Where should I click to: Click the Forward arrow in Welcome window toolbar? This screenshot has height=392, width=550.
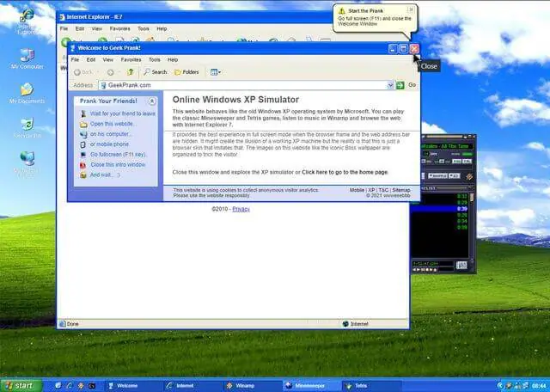click(x=111, y=72)
